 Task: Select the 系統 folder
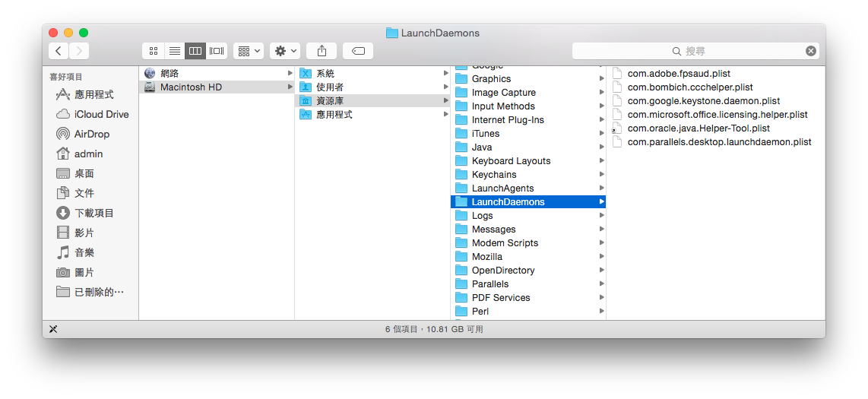point(372,73)
